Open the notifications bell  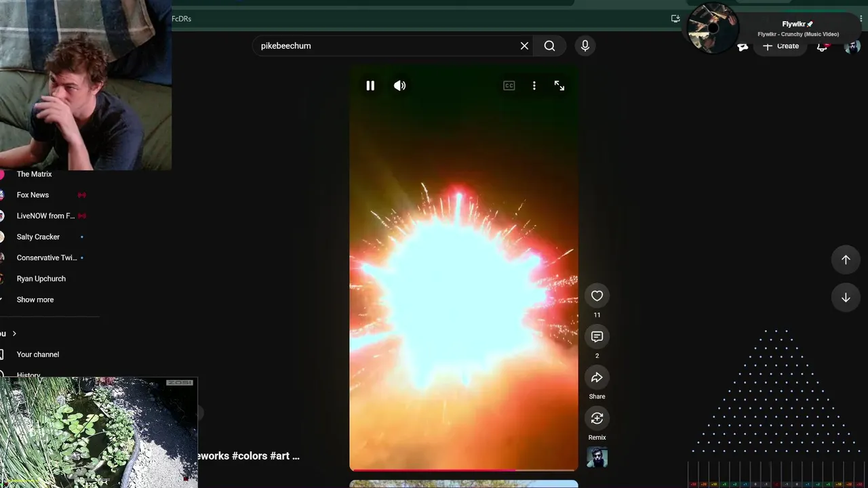pyautogui.click(x=823, y=46)
